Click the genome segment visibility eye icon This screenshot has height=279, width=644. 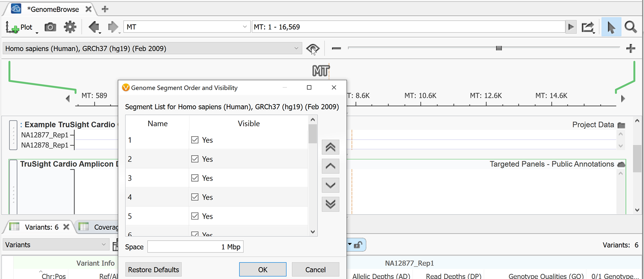coord(313,48)
